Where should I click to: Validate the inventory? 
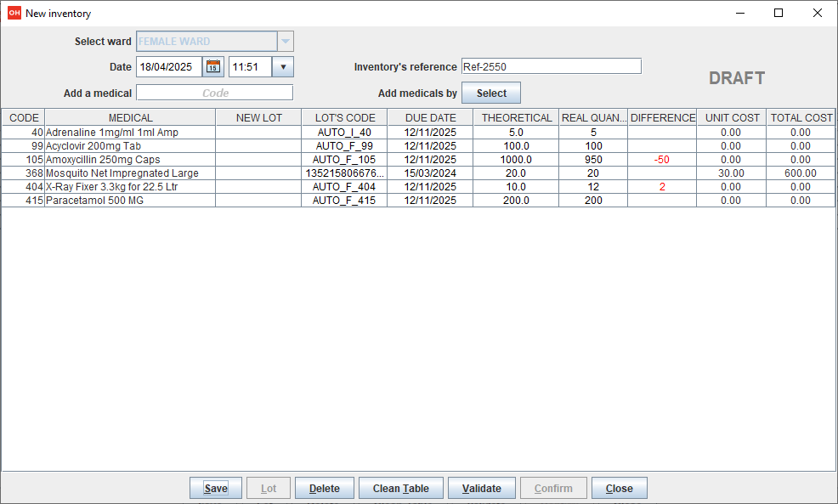(481, 489)
